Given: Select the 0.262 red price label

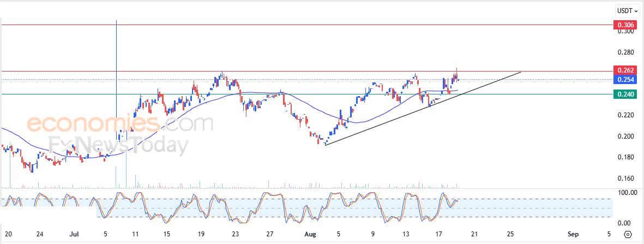Looking at the screenshot, I should 625,71.
